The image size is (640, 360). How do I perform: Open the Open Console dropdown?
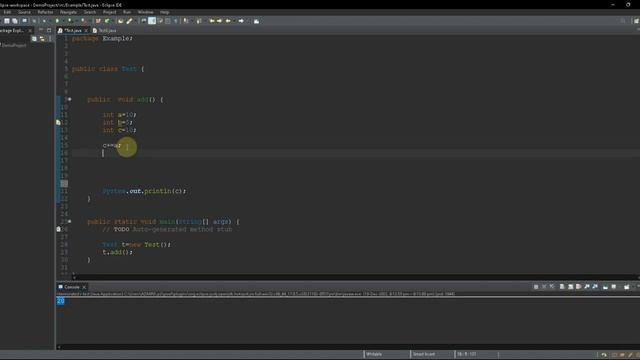pyautogui.click(x=627, y=287)
